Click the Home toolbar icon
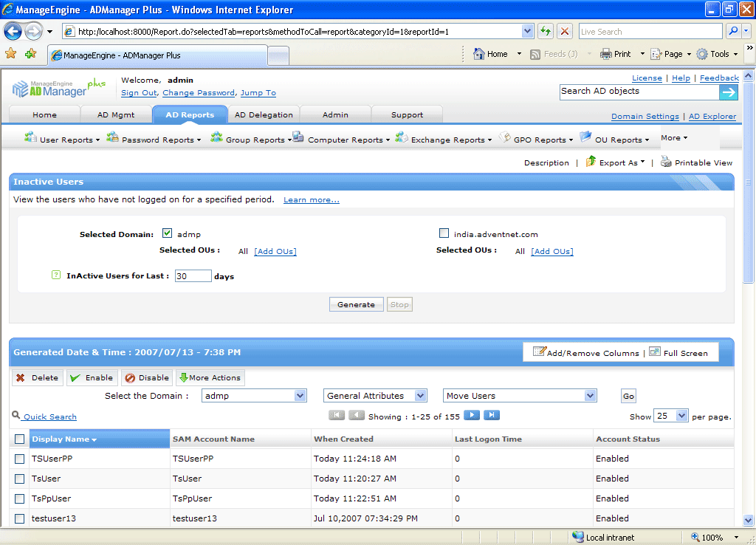Screen dimensions: 756x545 [478, 54]
